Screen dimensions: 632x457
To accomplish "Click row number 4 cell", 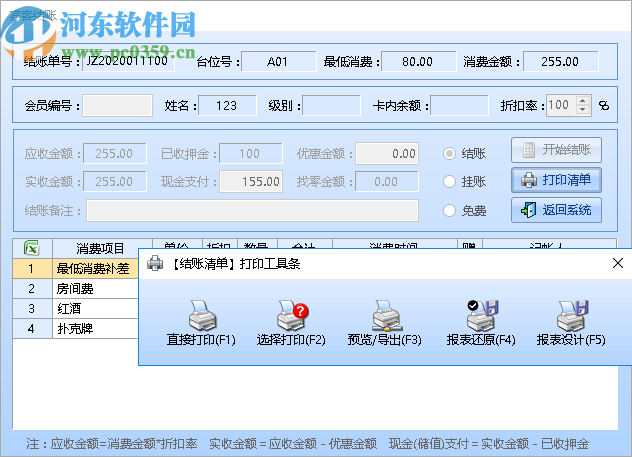I will 32,328.
